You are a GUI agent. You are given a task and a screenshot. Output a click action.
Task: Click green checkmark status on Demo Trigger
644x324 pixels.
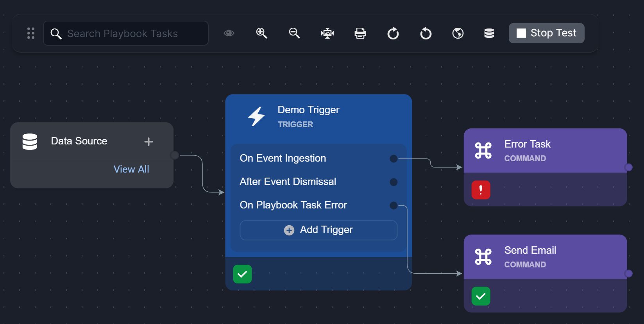tap(242, 274)
